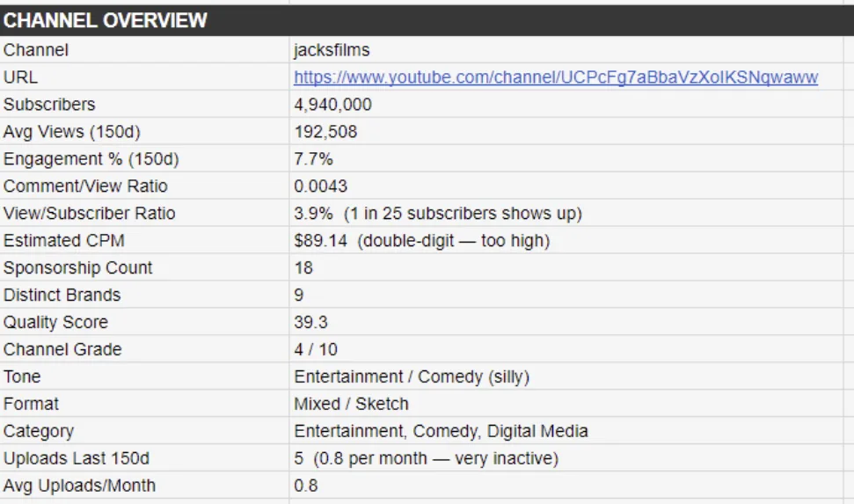Select the 'jacksfilms' value cell

566,49
